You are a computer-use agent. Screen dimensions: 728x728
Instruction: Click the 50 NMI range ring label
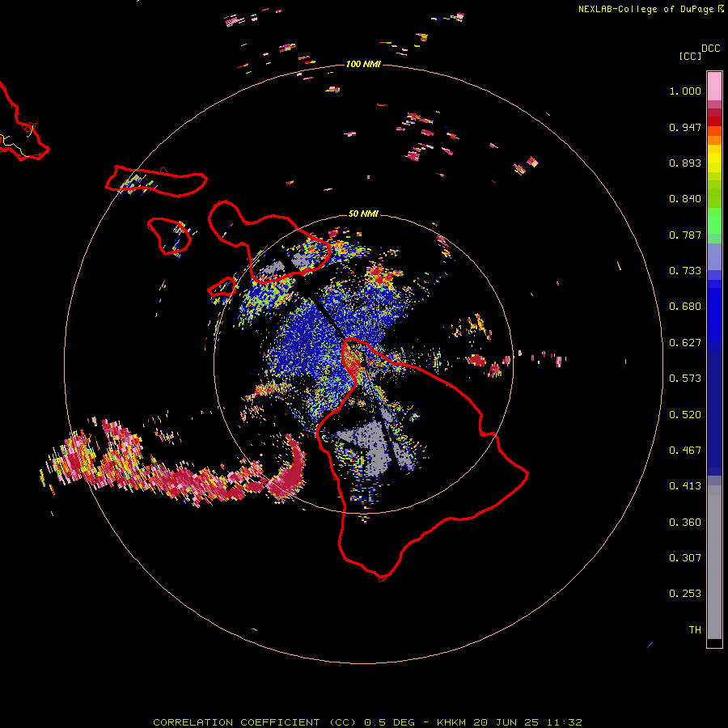[x=363, y=214]
